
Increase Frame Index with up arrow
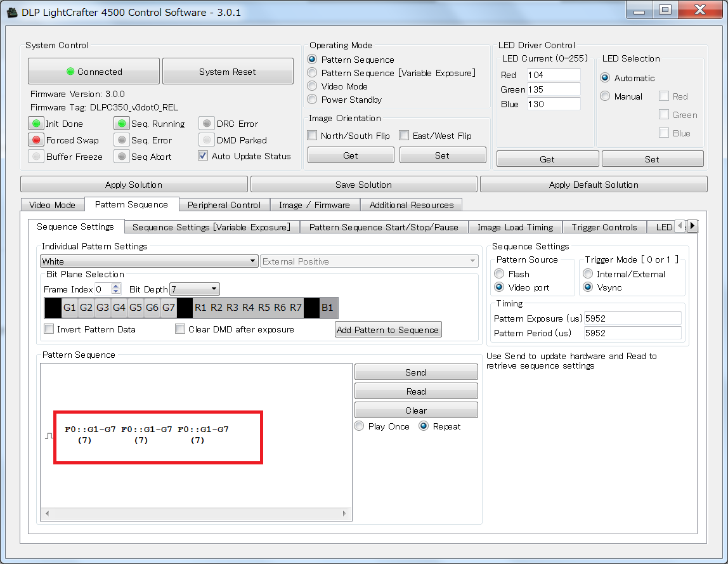pos(116,286)
